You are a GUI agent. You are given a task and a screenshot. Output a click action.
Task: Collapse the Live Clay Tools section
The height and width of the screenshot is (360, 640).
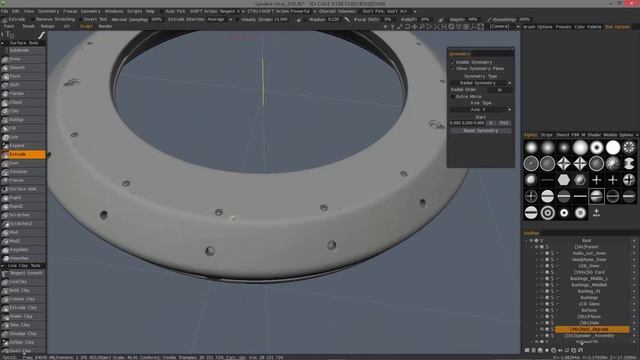click(2, 266)
